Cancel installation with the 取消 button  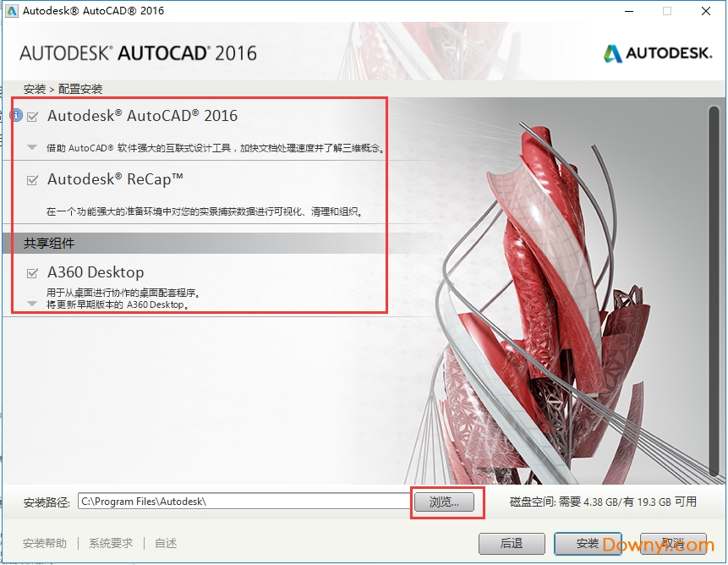[x=672, y=544]
